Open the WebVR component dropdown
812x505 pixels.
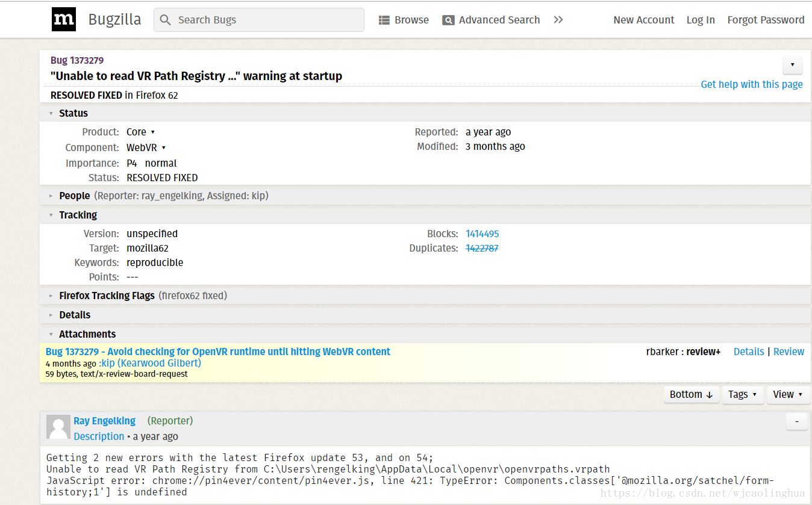coord(146,147)
